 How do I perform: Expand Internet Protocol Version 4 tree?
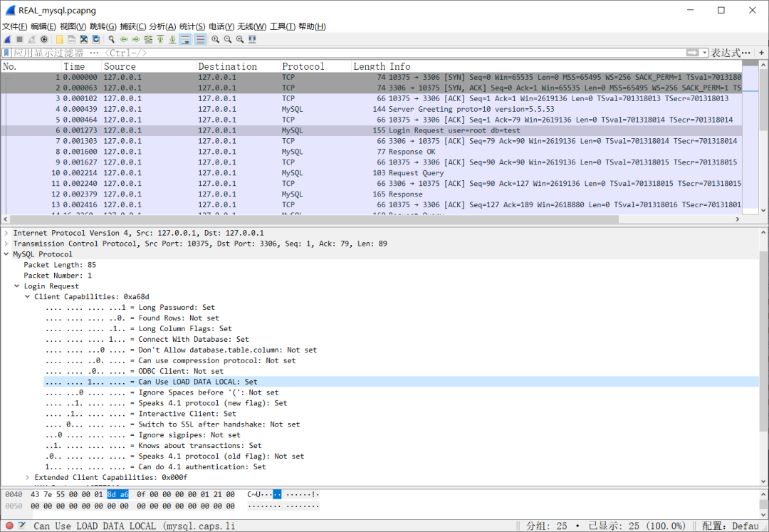[6, 233]
